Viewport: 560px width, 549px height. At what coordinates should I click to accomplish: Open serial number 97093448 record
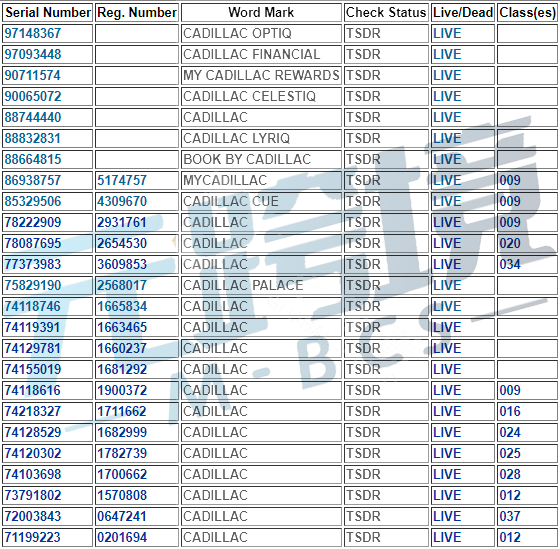click(x=32, y=55)
